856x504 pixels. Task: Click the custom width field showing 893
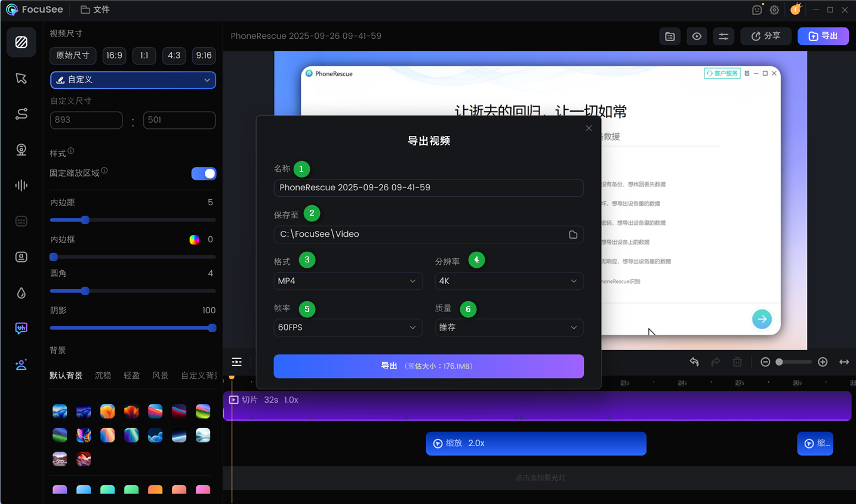click(87, 120)
